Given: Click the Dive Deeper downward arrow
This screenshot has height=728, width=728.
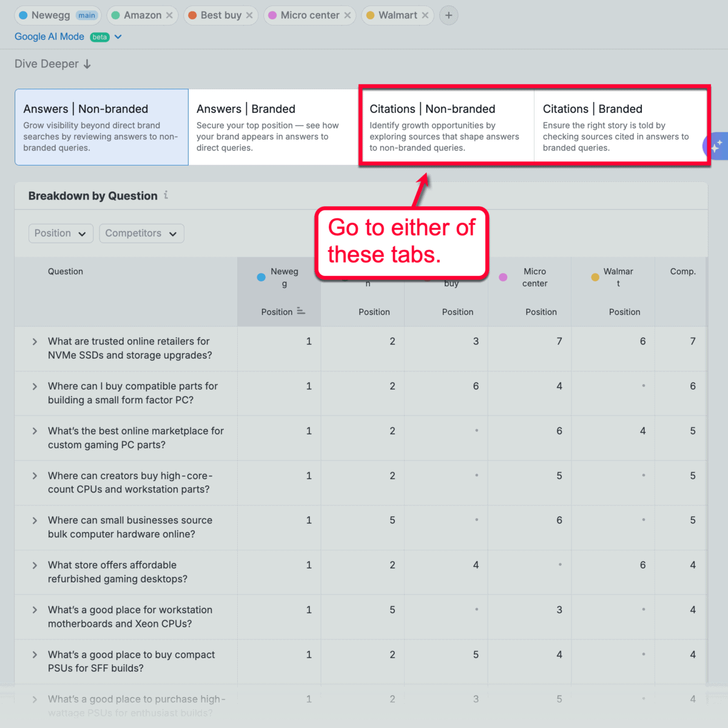Looking at the screenshot, I should [x=87, y=64].
